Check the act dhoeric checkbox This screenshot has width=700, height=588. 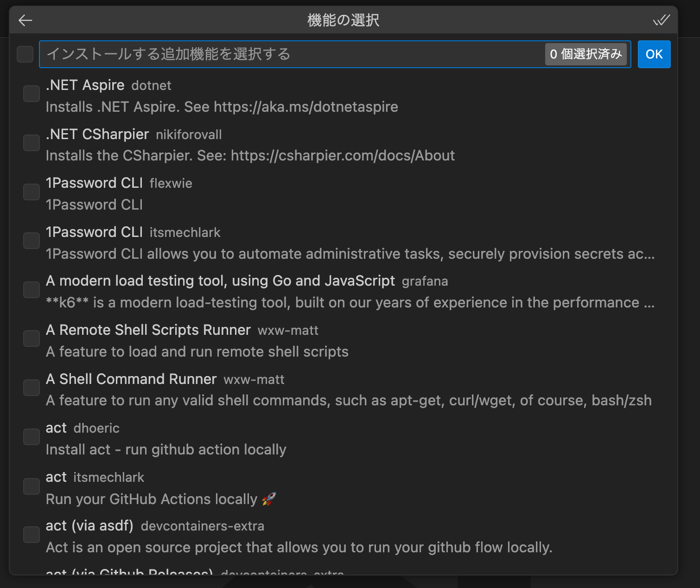(32, 437)
